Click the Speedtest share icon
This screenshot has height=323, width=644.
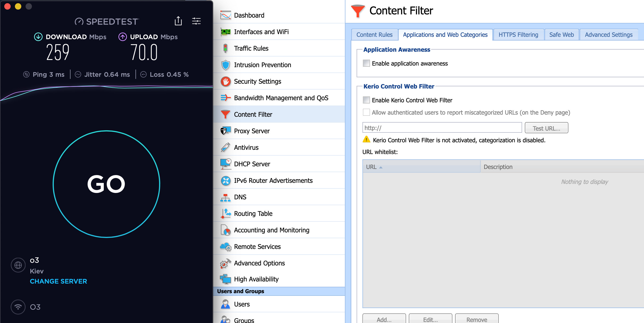coord(178,21)
